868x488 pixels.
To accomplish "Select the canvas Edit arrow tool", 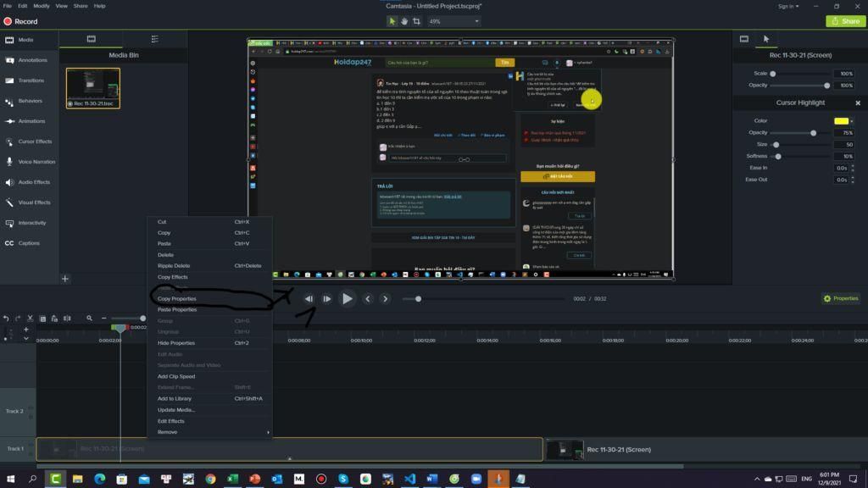I will point(392,21).
